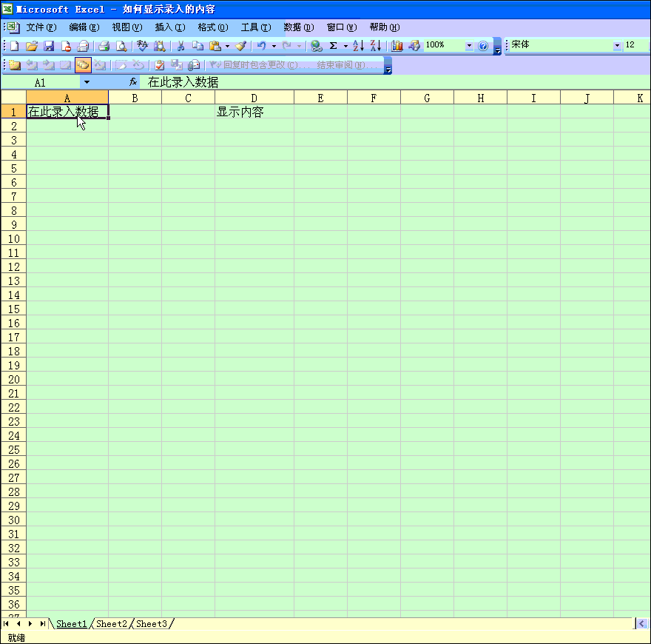Click the AutoSum sigma icon
This screenshot has width=651, height=644.
333,46
